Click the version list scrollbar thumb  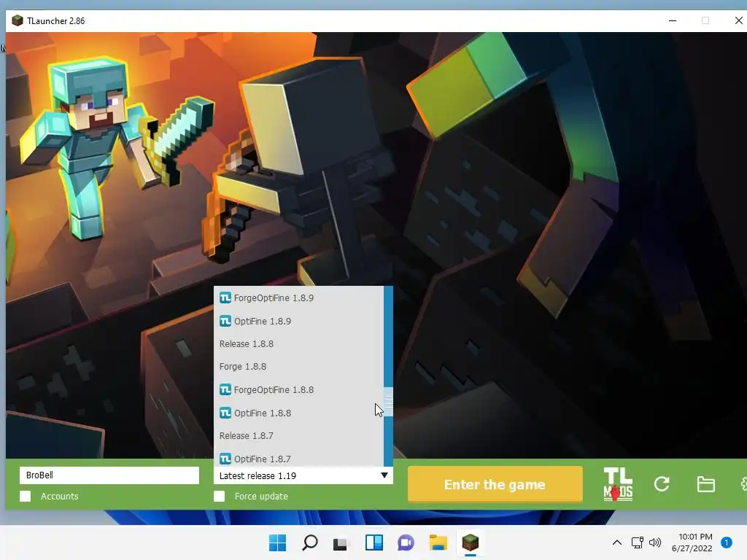[x=388, y=402]
